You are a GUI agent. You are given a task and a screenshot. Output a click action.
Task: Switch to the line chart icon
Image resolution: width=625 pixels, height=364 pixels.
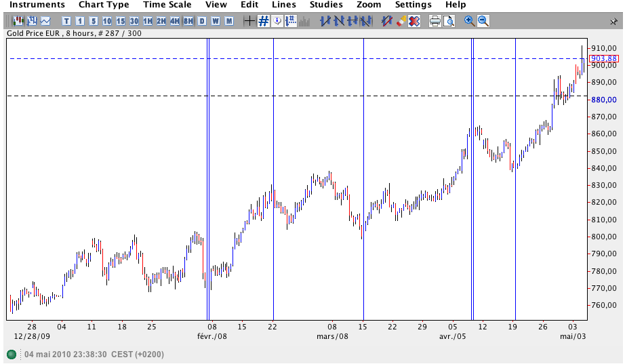point(45,21)
